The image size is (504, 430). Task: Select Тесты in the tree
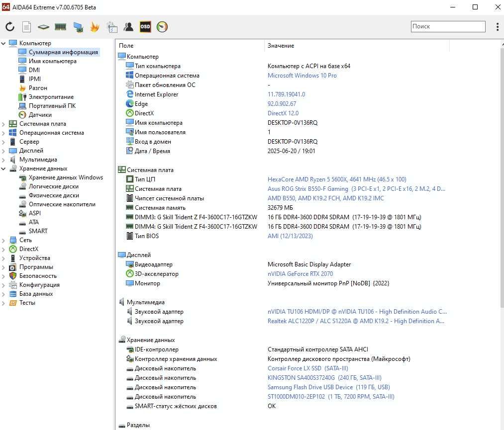coord(27,303)
